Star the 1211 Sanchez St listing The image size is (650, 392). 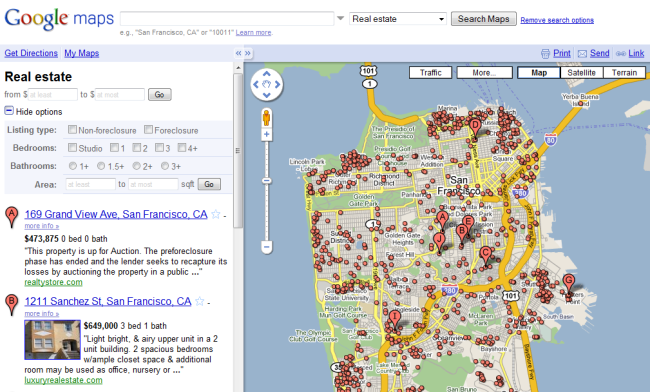tap(199, 301)
